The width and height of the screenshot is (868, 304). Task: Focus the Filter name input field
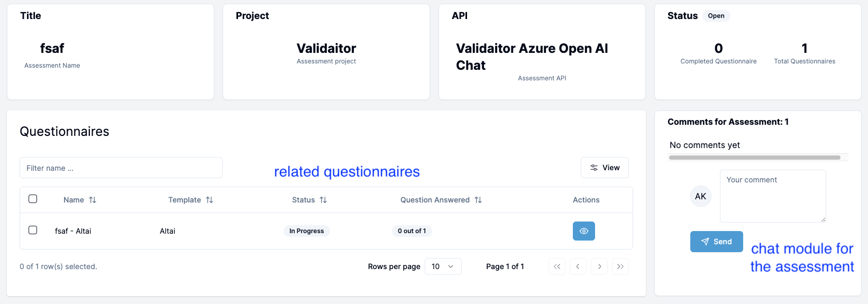[x=121, y=168]
